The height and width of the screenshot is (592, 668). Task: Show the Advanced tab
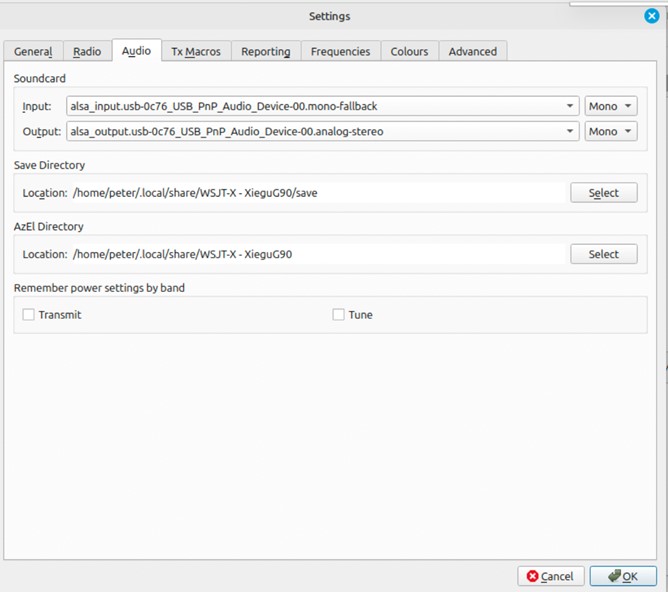coord(472,51)
